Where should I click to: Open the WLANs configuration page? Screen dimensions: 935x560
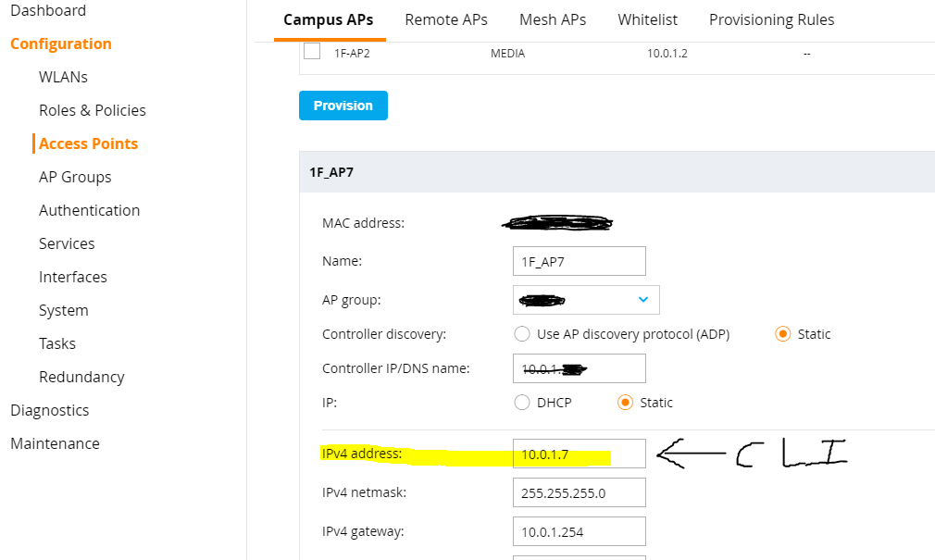point(62,77)
